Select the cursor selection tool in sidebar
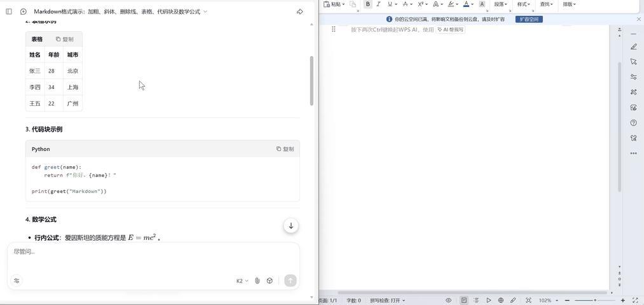Viewport: 644px width, 305px height. coord(633,62)
